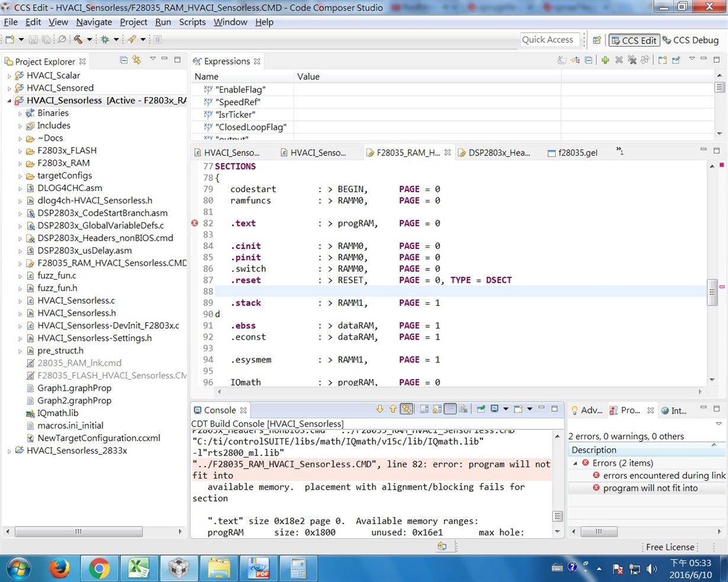Open Excel from taskbar

(x=138, y=569)
